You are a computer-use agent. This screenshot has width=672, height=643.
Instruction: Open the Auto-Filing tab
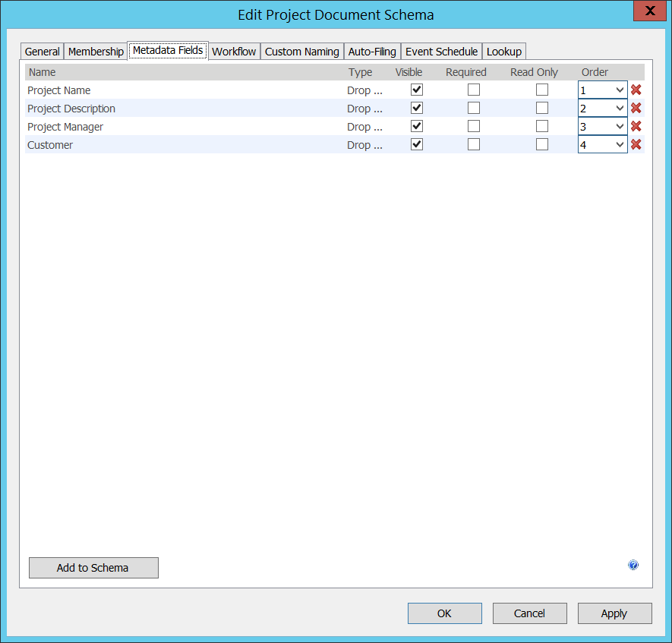point(372,52)
